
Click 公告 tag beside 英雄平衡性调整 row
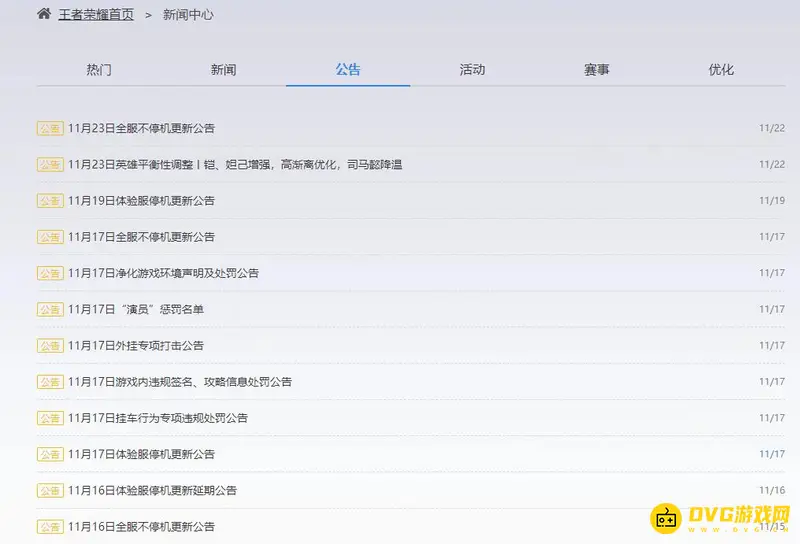[x=50, y=164]
